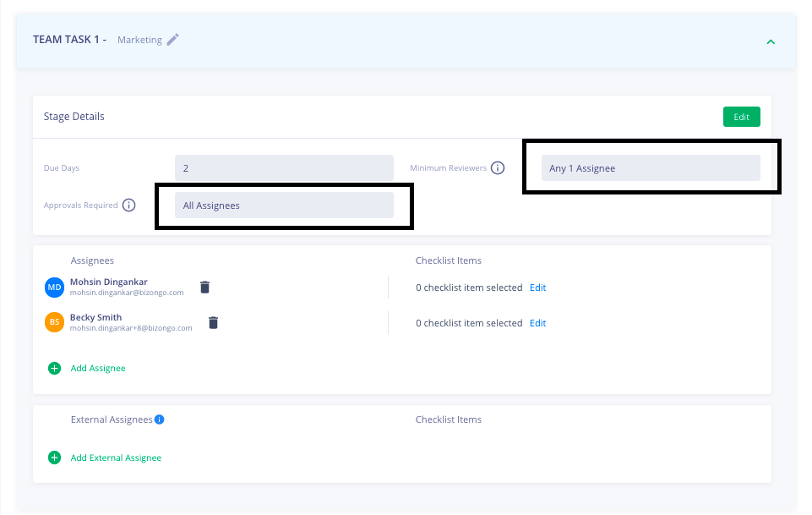The height and width of the screenshot is (515, 812).
Task: Click the Add External Assignee link
Action: [x=116, y=458]
